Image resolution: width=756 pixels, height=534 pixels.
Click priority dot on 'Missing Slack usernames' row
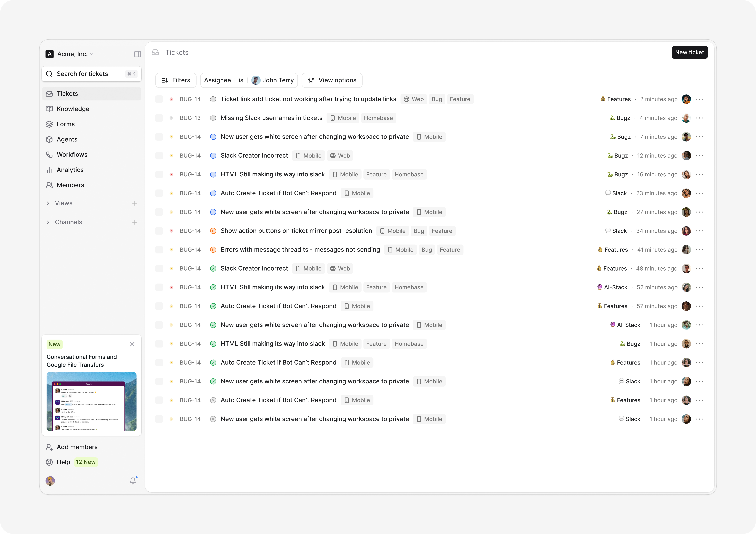coord(171,118)
